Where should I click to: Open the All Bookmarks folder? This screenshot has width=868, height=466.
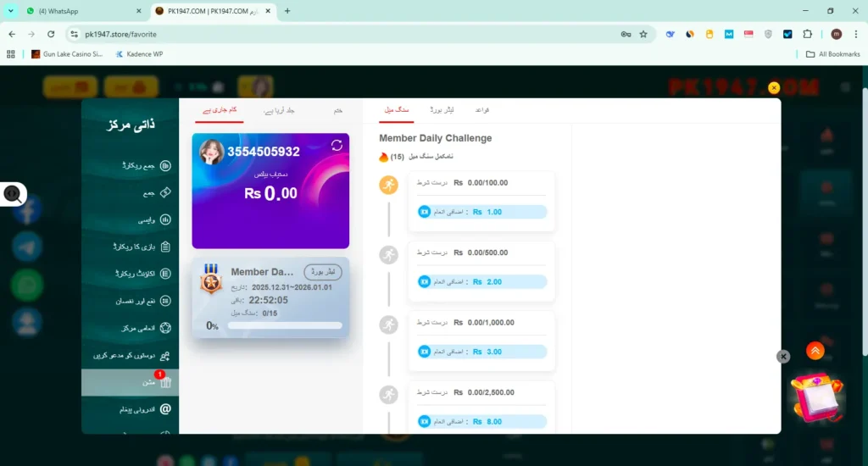point(833,54)
